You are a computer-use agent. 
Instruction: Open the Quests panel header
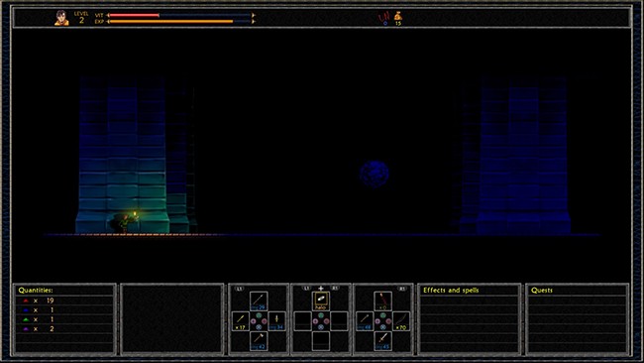pos(542,291)
